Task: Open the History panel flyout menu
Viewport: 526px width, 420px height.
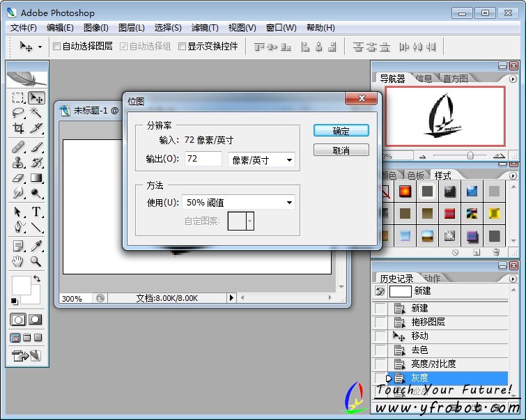Action: click(513, 279)
